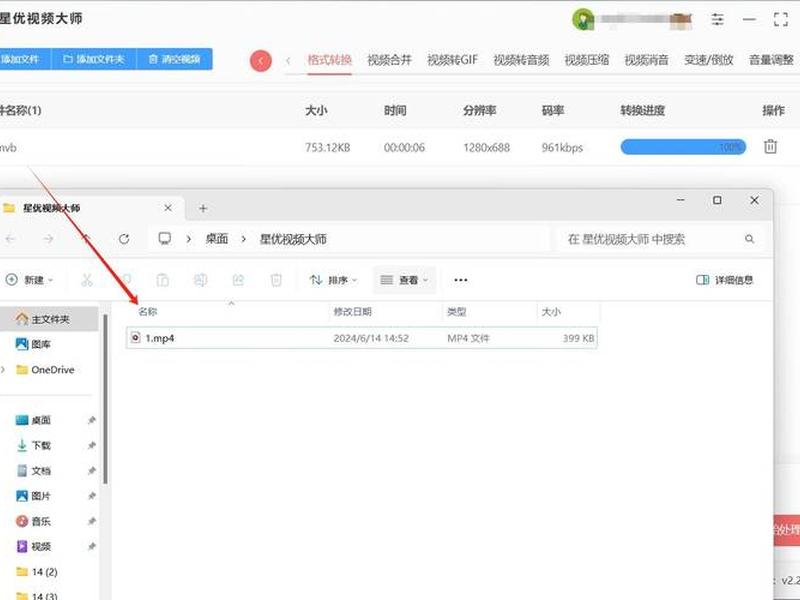This screenshot has width=800, height=600.
Task: Open 图库 in the sidebar
Action: 41,344
